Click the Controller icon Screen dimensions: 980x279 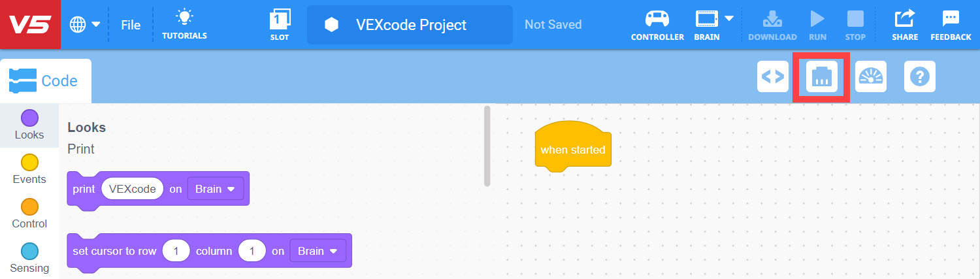[x=657, y=24]
